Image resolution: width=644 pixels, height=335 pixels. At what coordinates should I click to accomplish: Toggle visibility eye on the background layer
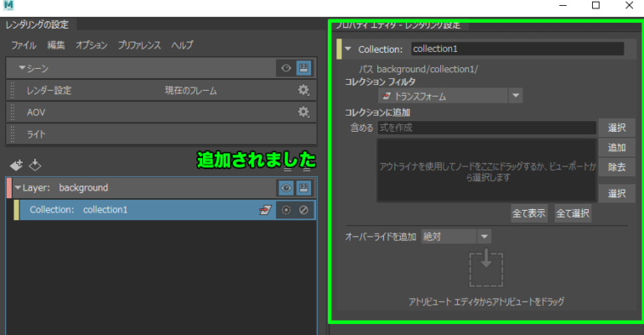[x=286, y=188]
